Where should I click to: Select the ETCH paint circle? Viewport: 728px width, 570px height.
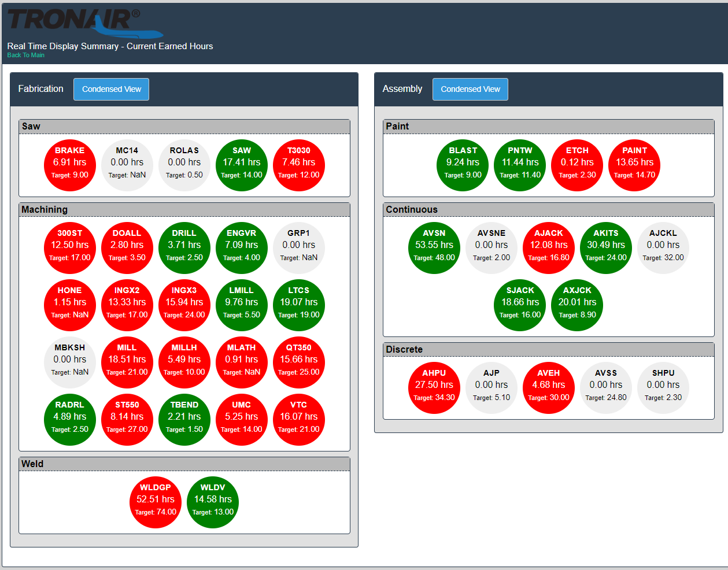tap(578, 165)
